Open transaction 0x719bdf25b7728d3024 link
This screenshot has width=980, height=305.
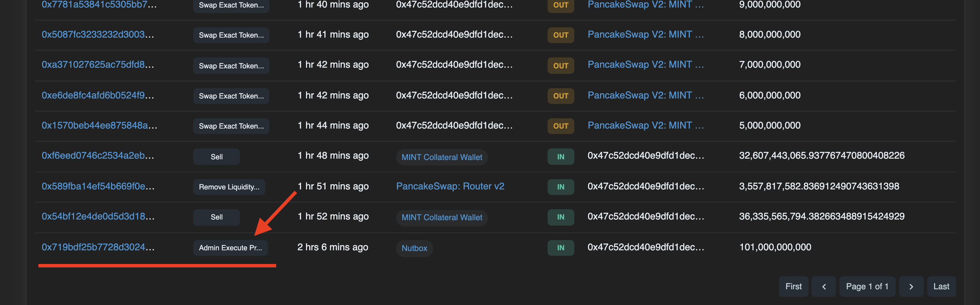point(98,247)
